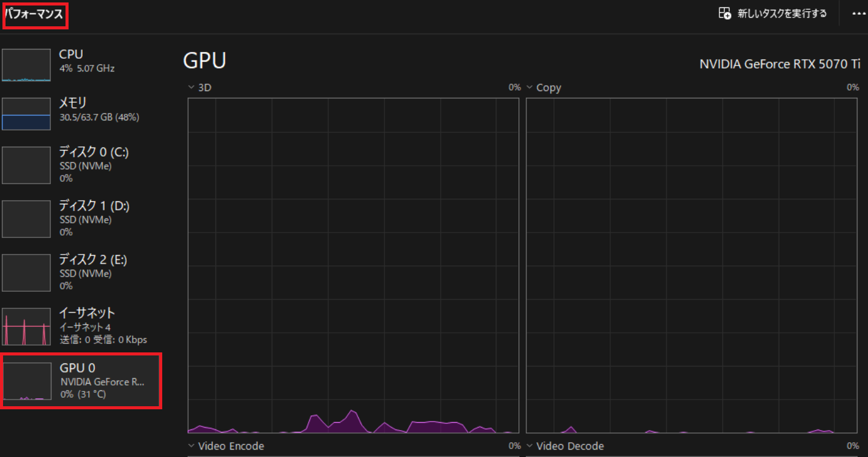Select the CPU 4% 5.07 GHz text entry

click(x=87, y=61)
